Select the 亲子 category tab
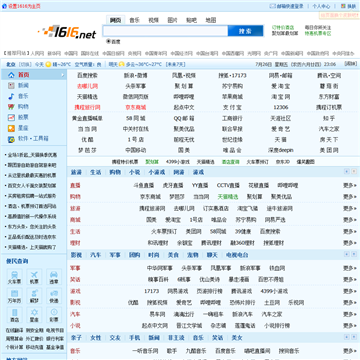 click(x=76, y=338)
